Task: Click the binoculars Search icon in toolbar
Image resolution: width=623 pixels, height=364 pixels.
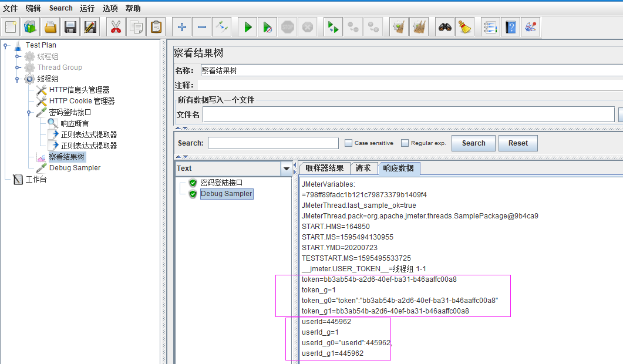Action: click(444, 27)
